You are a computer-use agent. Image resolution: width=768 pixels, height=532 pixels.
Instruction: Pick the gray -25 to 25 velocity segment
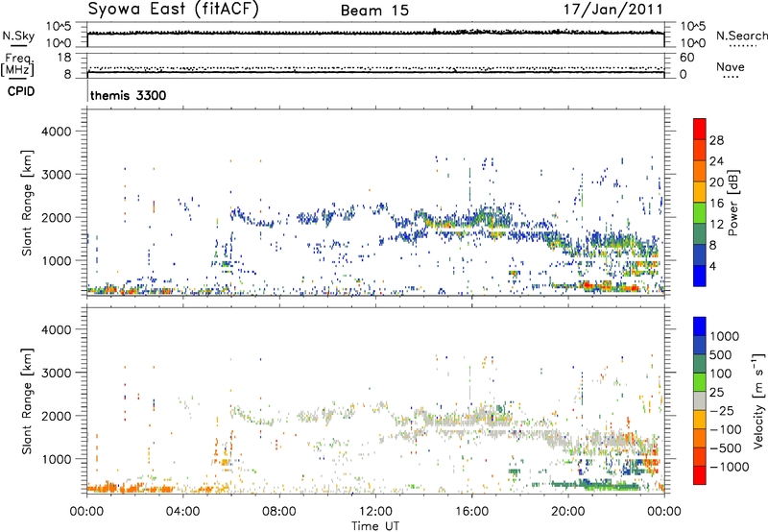pos(700,400)
